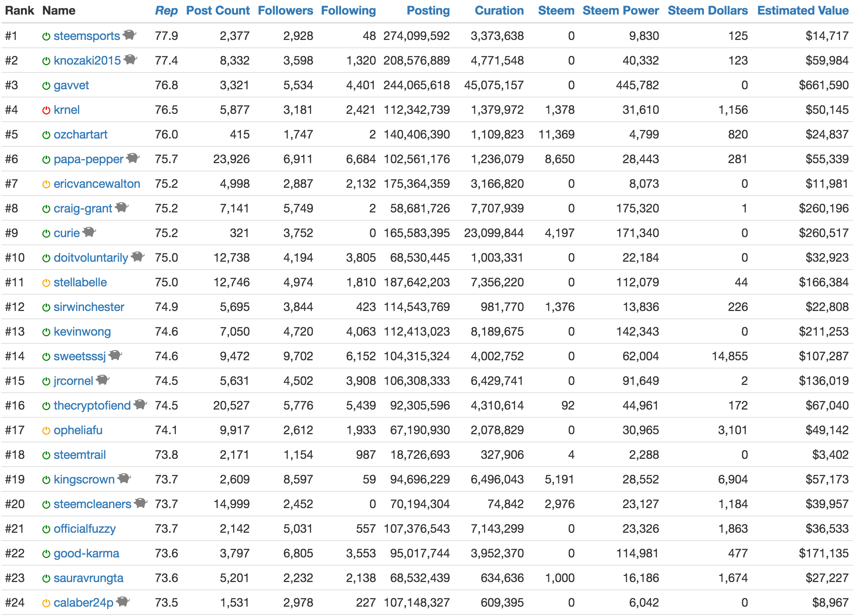The height and width of the screenshot is (616, 862).
Task: Click the orange power icon beside stellabelle
Action: [x=46, y=283]
